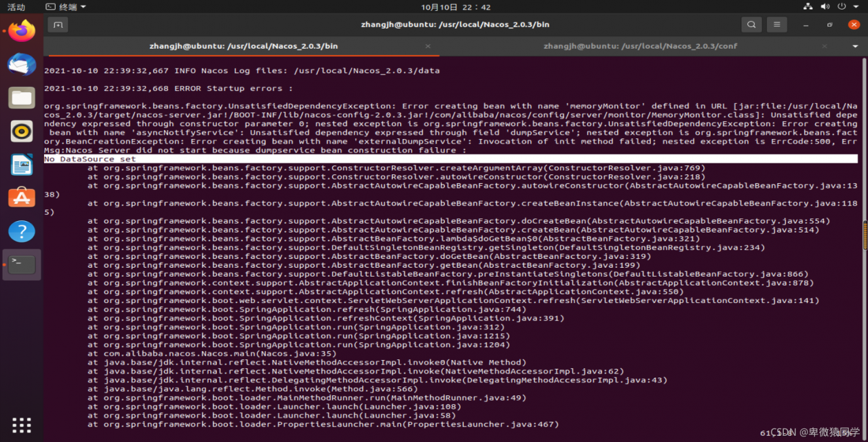Click the 'Launcher.launch(Launcher.java:58)' line
Image resolution: width=868 pixels, height=442 pixels.
pos(271,416)
